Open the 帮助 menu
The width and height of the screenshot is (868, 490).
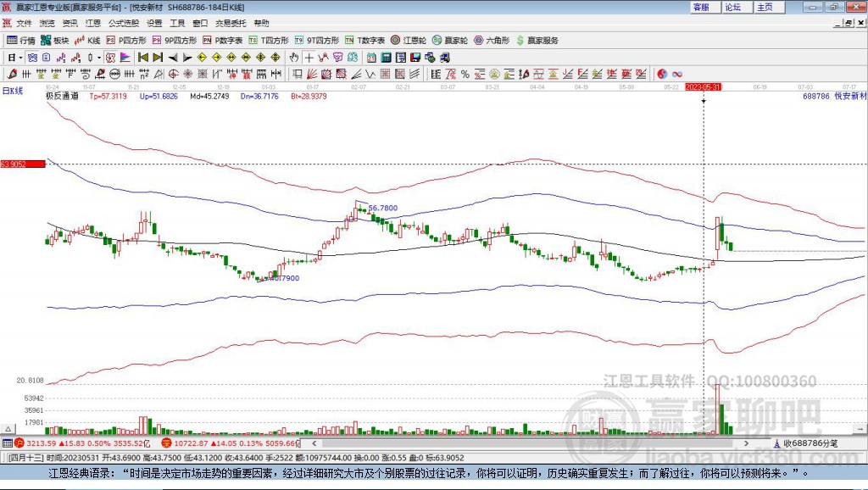pyautogui.click(x=261, y=23)
